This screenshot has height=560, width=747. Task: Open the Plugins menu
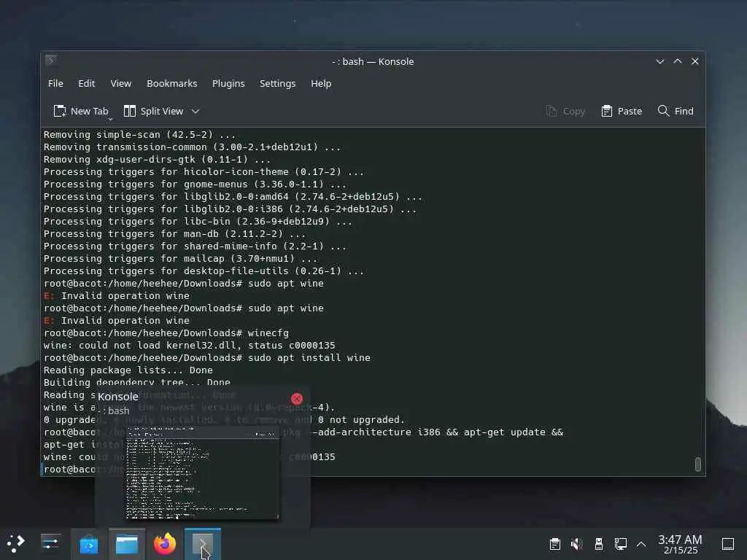pyautogui.click(x=228, y=83)
